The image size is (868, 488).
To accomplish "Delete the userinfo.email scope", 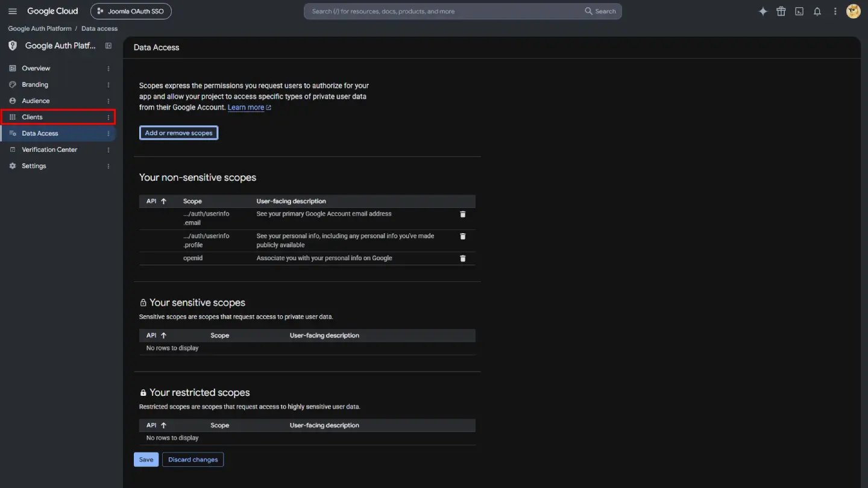I will [x=463, y=214].
